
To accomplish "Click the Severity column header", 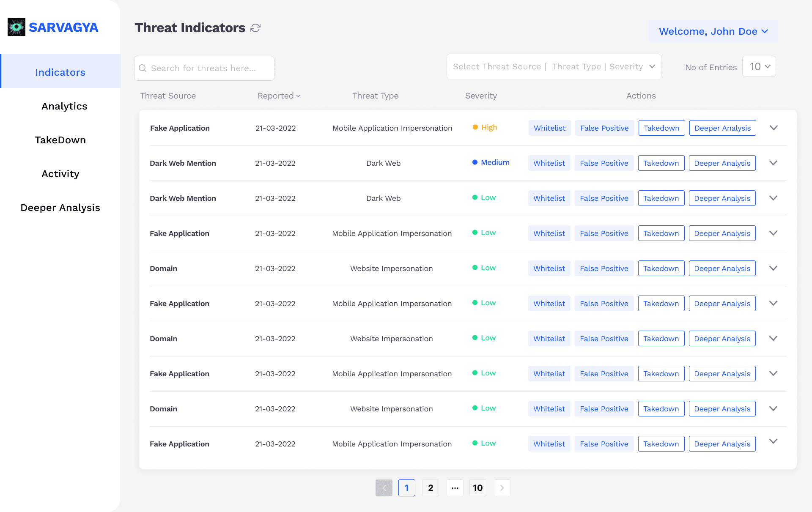I will click(481, 96).
